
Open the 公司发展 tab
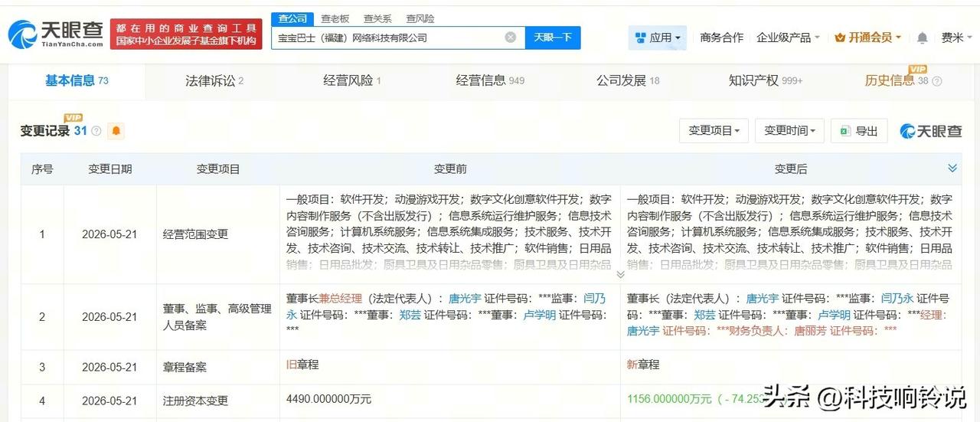(x=628, y=80)
